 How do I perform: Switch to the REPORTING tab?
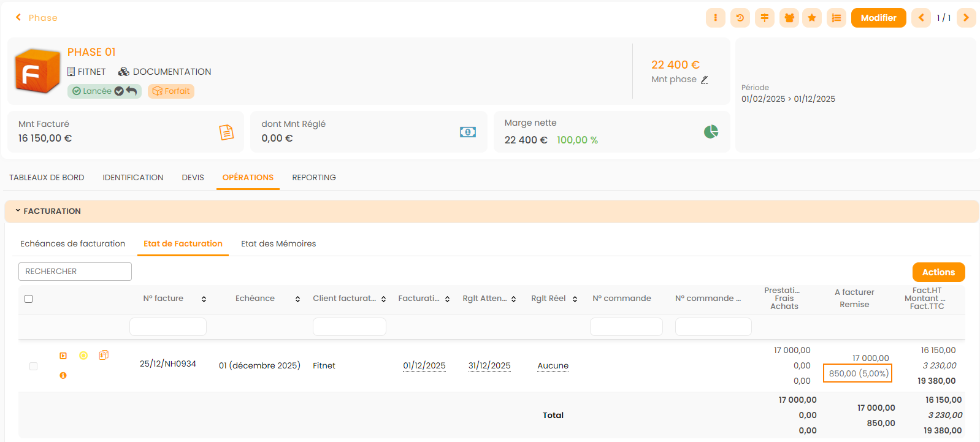coord(313,178)
